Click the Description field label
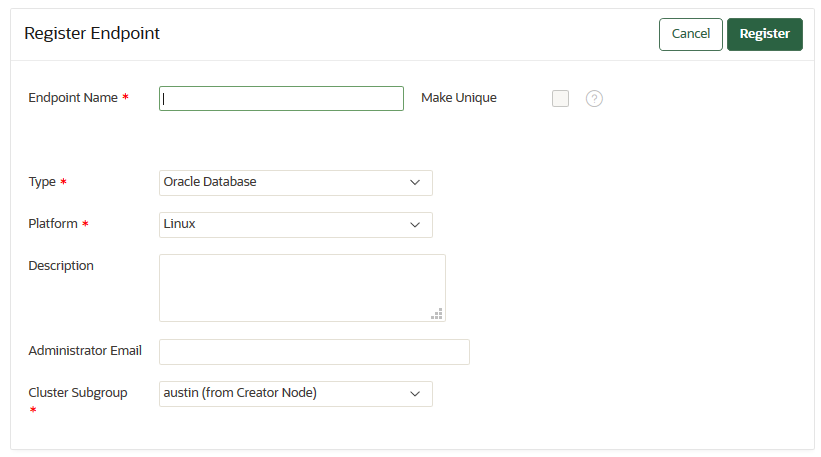Image resolution: width=821 pixels, height=457 pixels. point(61,266)
